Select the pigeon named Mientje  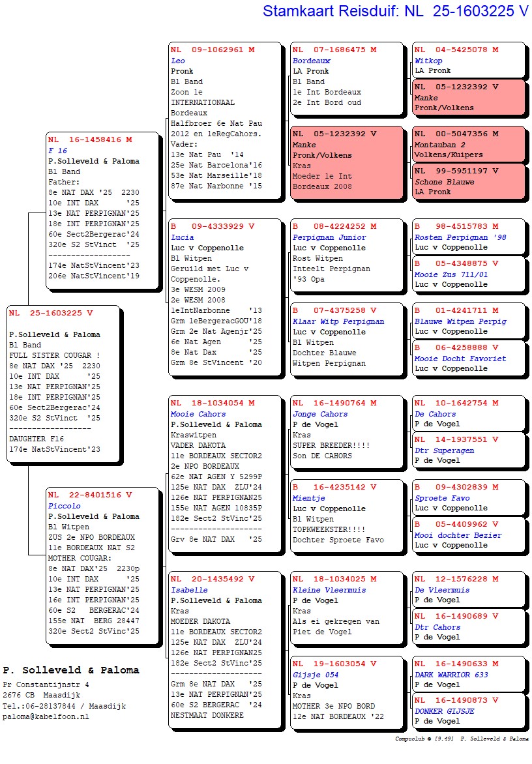pos(308,498)
